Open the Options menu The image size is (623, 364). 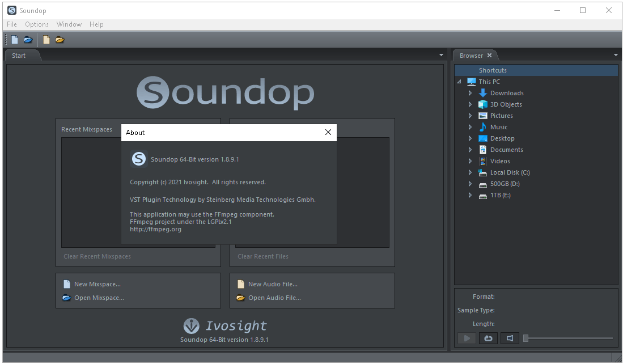coord(36,24)
